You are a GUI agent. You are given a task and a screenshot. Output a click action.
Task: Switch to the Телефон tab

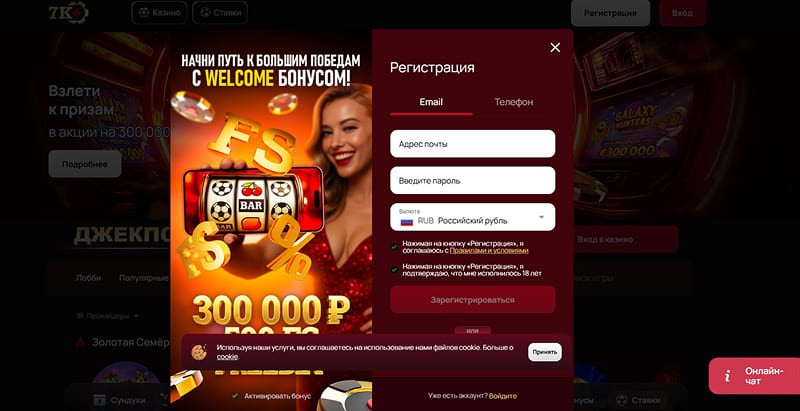(514, 102)
